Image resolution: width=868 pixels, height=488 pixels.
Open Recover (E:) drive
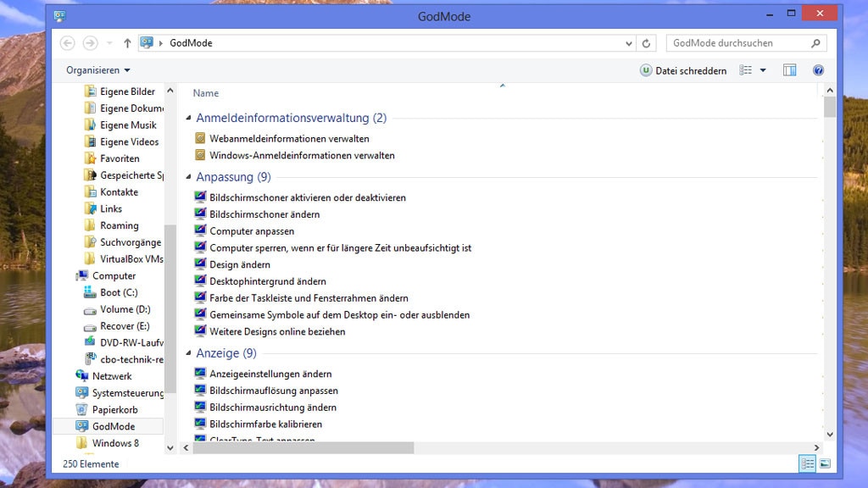coord(117,326)
